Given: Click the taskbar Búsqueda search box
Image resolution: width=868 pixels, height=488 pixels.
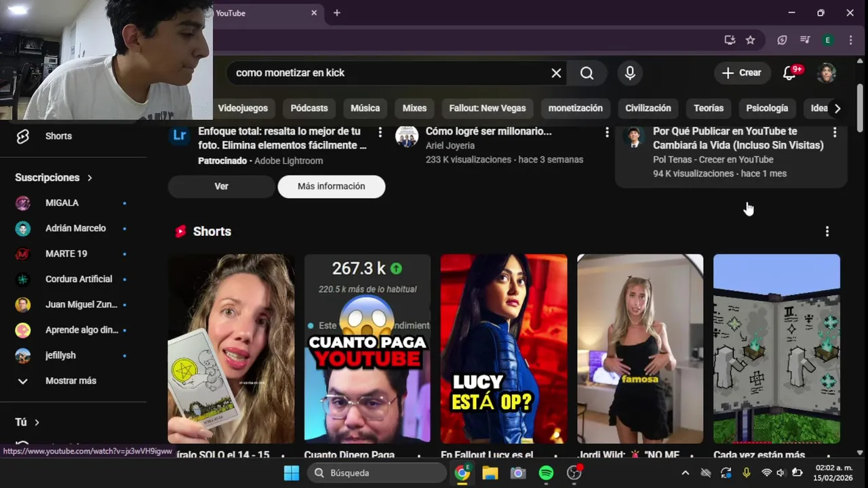Looking at the screenshot, I should point(376,473).
